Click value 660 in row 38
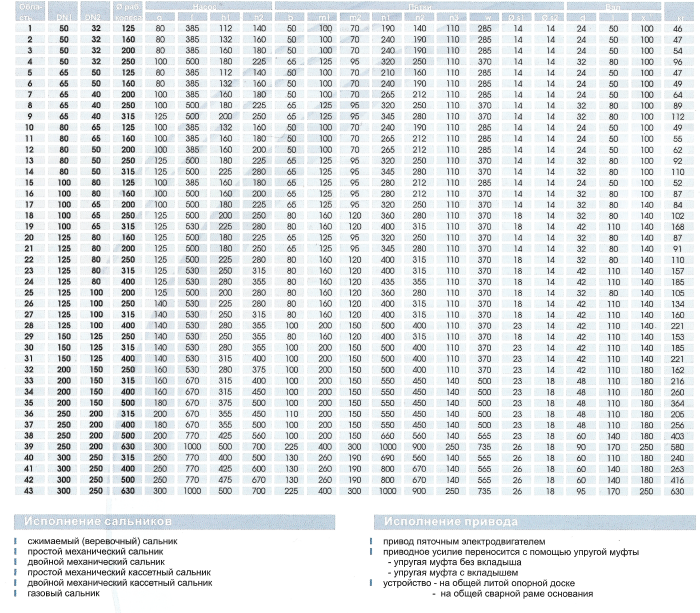Screen dimensions: 700x613 tap(388, 436)
